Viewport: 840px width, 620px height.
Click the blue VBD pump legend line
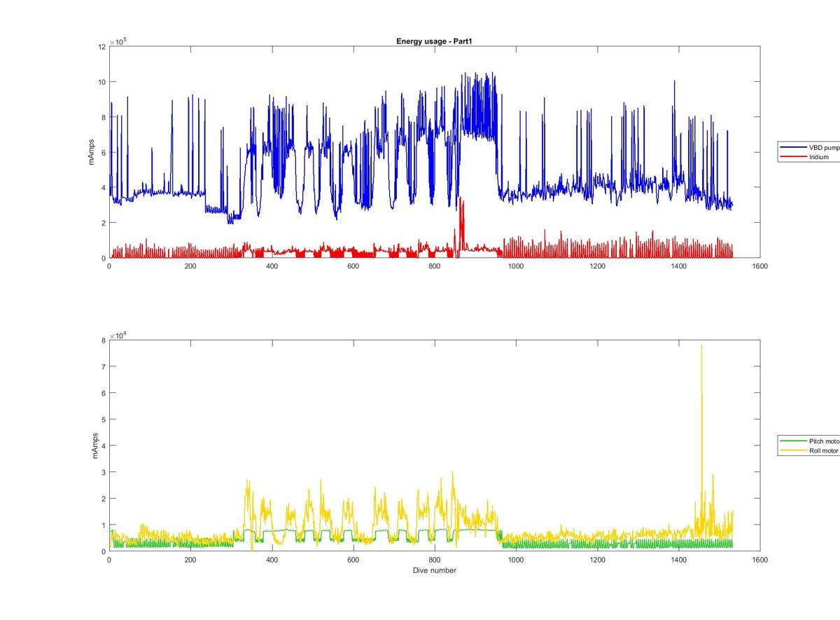[x=793, y=148]
